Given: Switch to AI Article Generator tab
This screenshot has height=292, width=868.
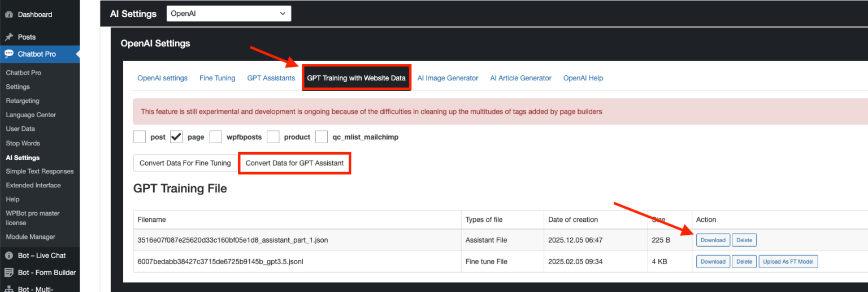Looking at the screenshot, I should 521,78.
